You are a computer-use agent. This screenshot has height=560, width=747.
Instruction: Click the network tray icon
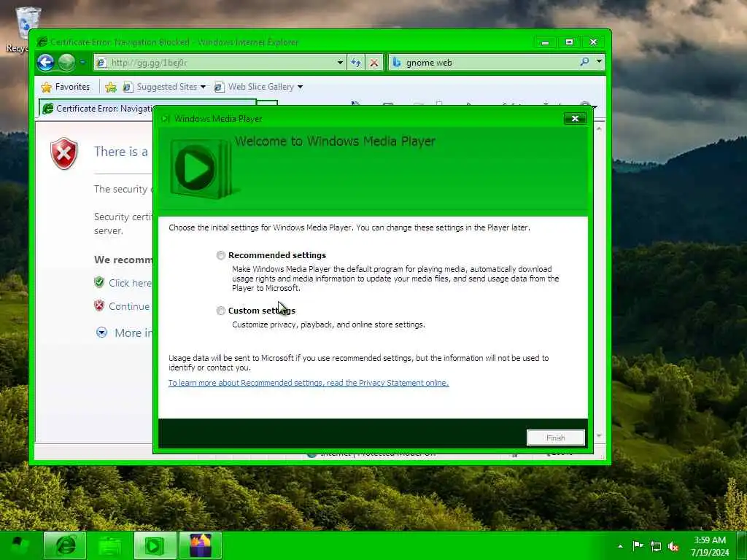(x=656, y=546)
